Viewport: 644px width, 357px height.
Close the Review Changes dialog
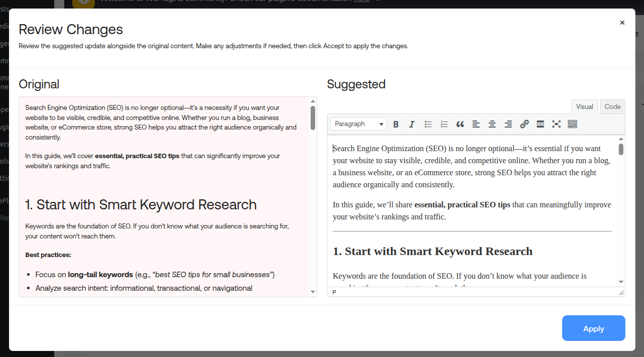(622, 23)
